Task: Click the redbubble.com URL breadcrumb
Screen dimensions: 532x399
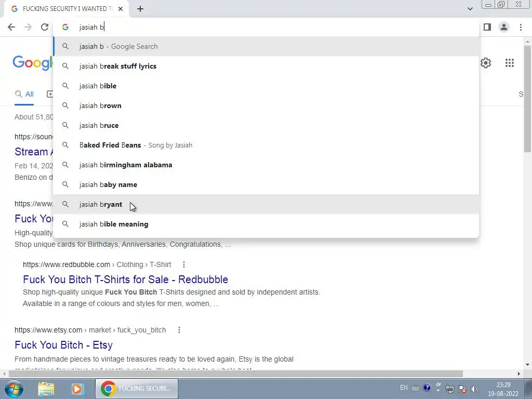Action: tap(97, 264)
